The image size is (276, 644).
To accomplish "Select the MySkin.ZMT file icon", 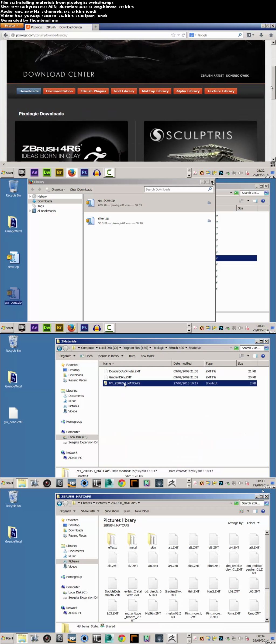I will (x=153, y=606).
